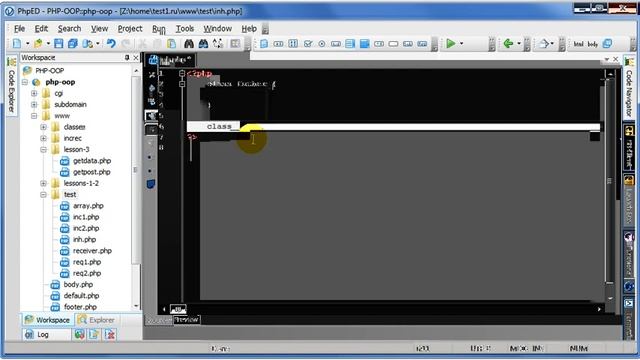The height and width of the screenshot is (360, 640).
Task: Click the body tag toolbar button
Action: [593, 44]
